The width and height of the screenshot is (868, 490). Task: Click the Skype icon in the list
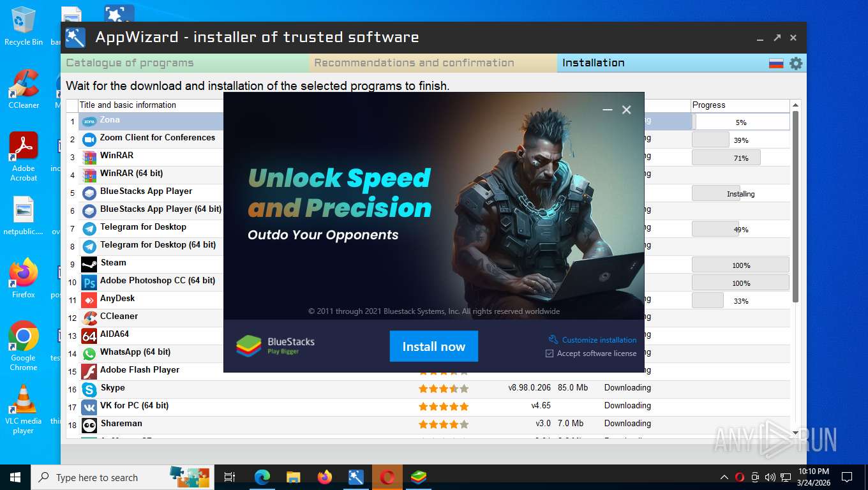89,389
